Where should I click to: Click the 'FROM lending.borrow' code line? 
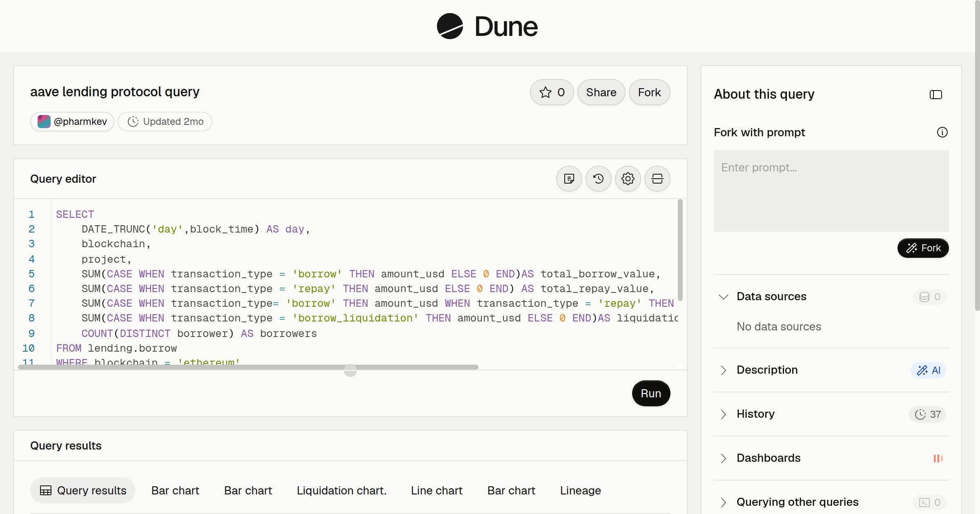pos(116,348)
